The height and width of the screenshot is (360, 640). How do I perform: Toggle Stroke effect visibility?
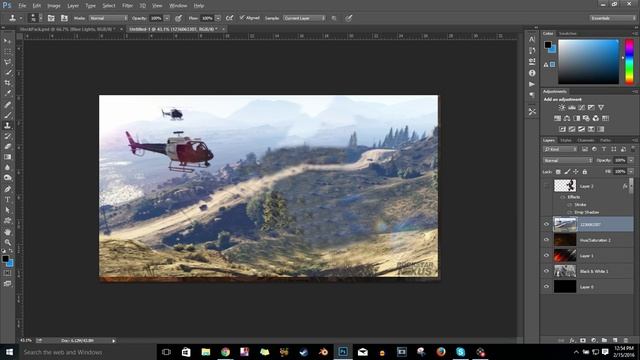pos(570,204)
